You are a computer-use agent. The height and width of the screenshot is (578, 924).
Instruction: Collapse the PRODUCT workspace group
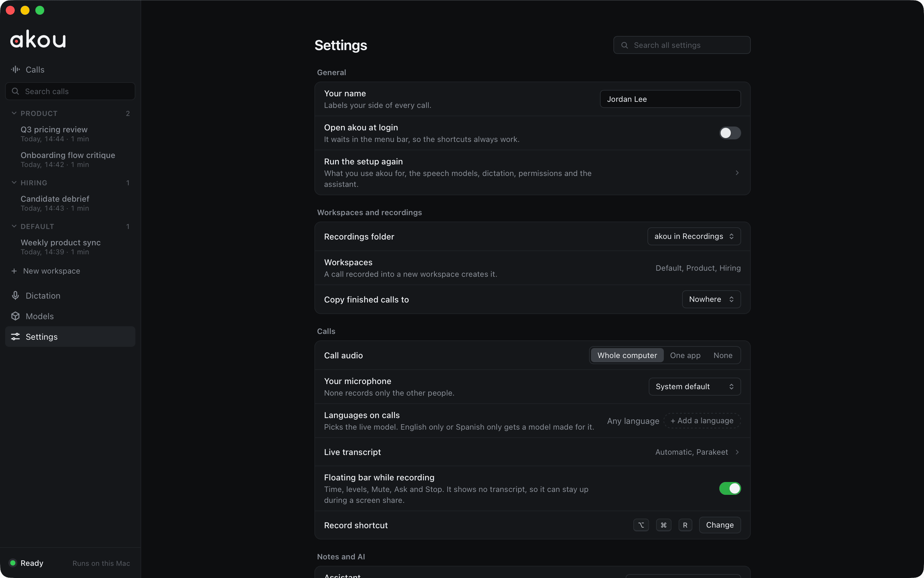coord(14,113)
